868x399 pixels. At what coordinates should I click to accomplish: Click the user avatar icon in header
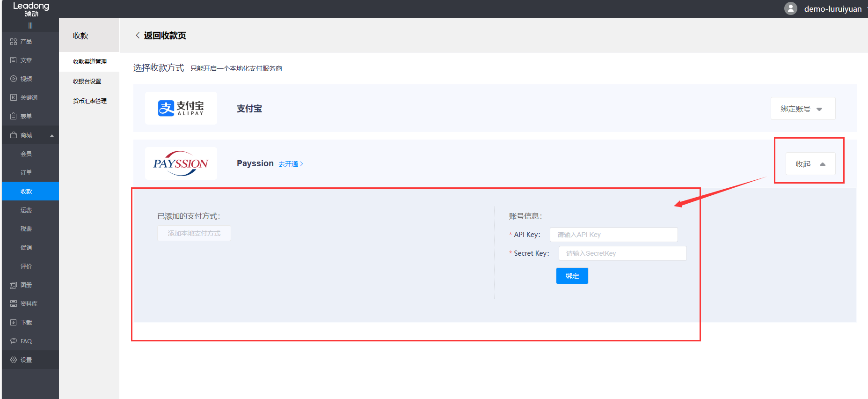click(790, 9)
